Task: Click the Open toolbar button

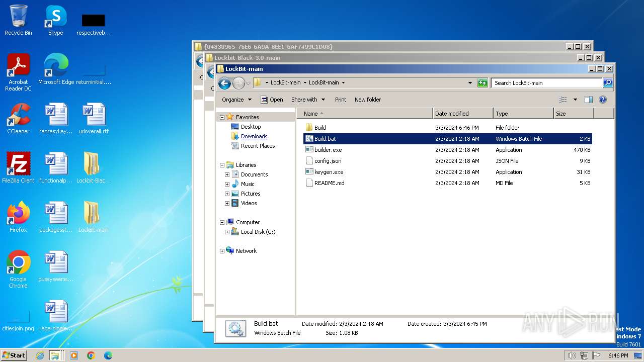Action: (272, 100)
